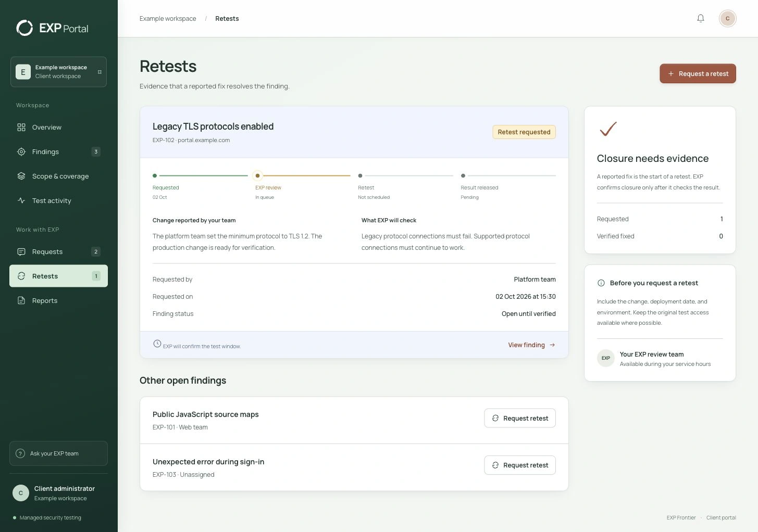Go to Findings page

58,151
